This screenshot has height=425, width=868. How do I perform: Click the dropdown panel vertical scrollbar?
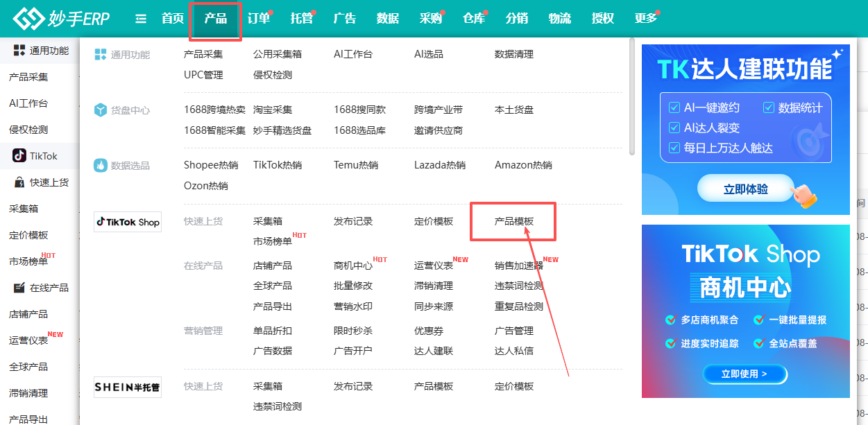click(631, 96)
